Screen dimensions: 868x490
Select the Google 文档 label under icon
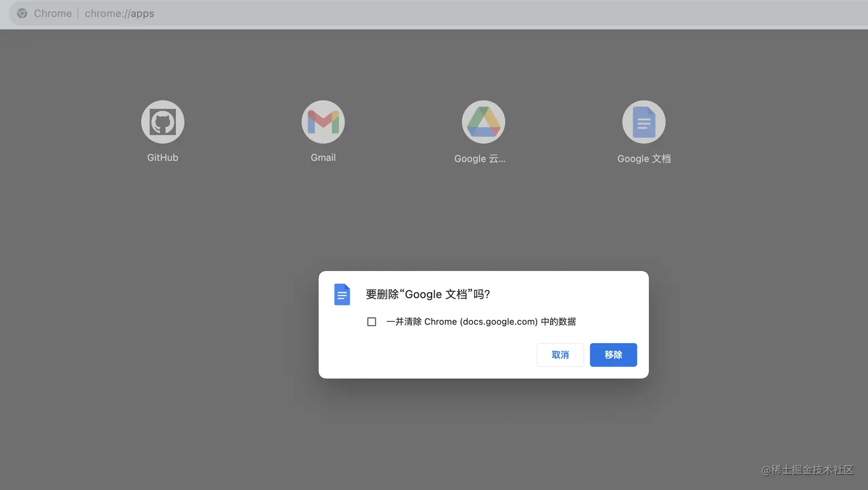644,159
